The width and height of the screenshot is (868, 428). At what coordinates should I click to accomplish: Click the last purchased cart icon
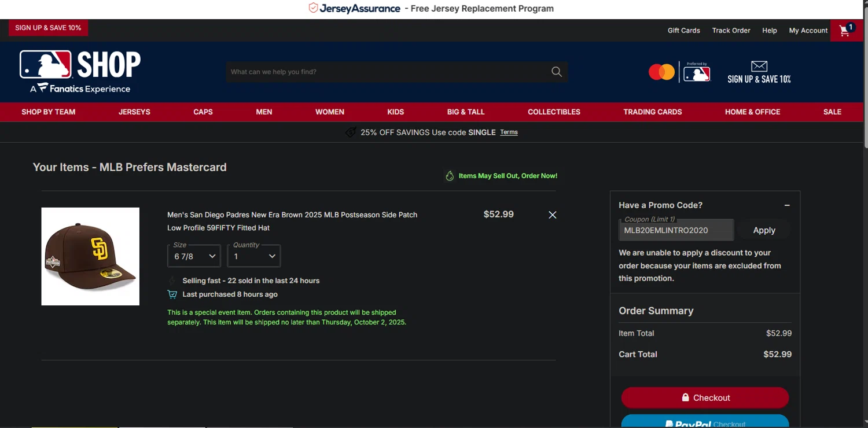tap(172, 294)
